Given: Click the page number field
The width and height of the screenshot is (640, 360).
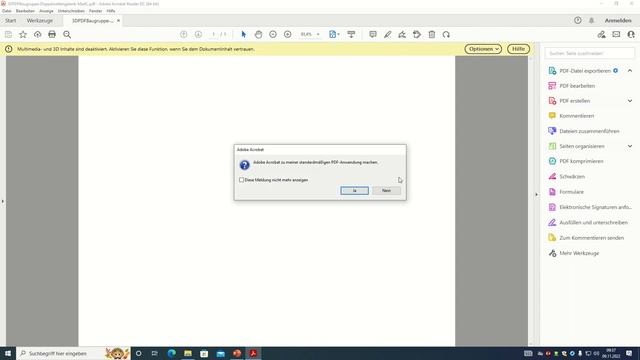Looking at the screenshot, I should point(213,35).
